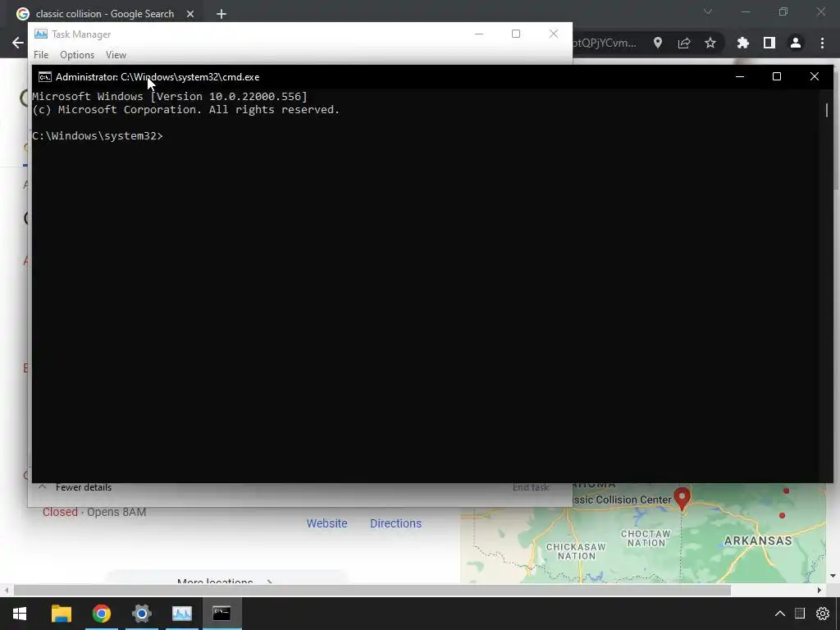Open the Chrome three-dot menu

pos(822,43)
